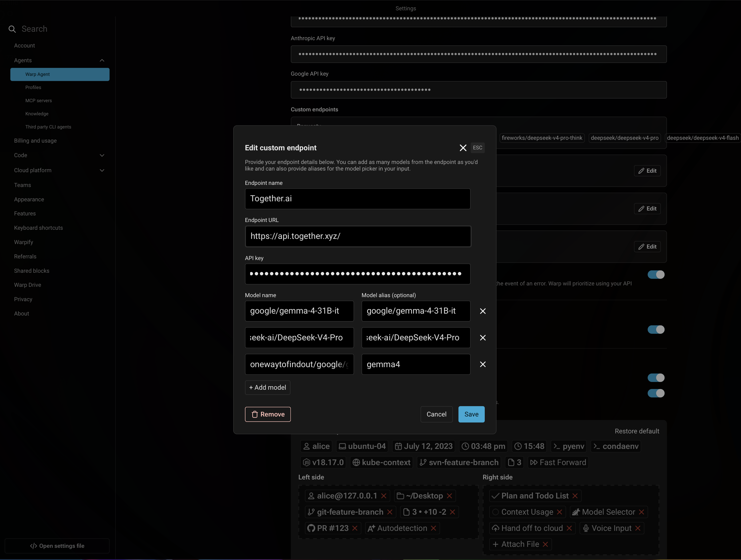Select the pyenv chip
This screenshot has height=560, width=741.
click(569, 446)
